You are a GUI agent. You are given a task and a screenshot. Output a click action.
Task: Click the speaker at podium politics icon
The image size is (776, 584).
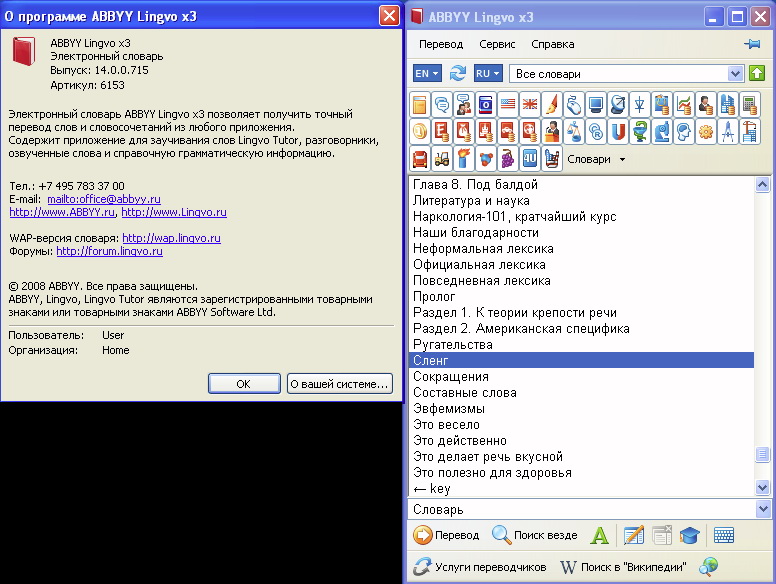point(552,132)
